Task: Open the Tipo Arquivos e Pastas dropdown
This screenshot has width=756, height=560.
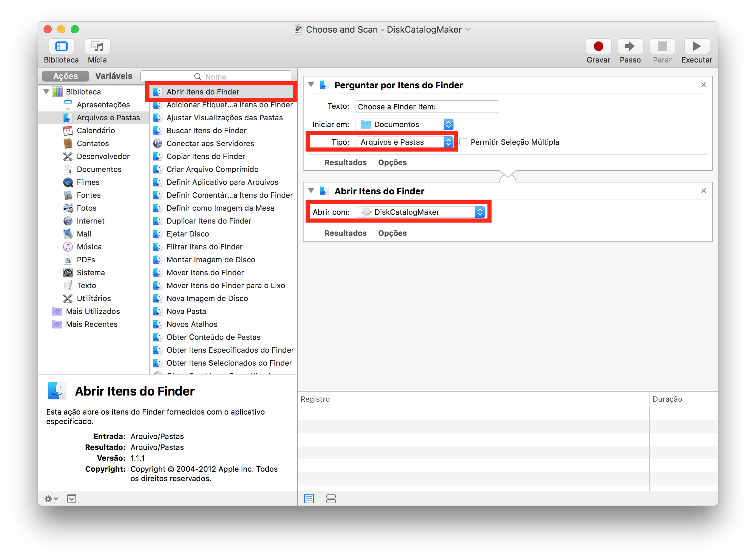Action: [x=405, y=142]
